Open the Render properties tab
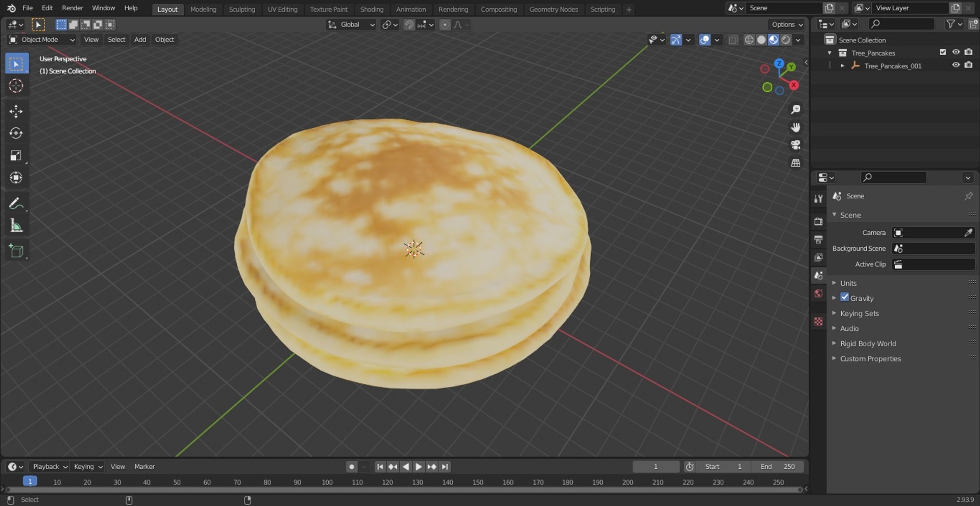Viewport: 980px width, 506px height. click(818, 222)
